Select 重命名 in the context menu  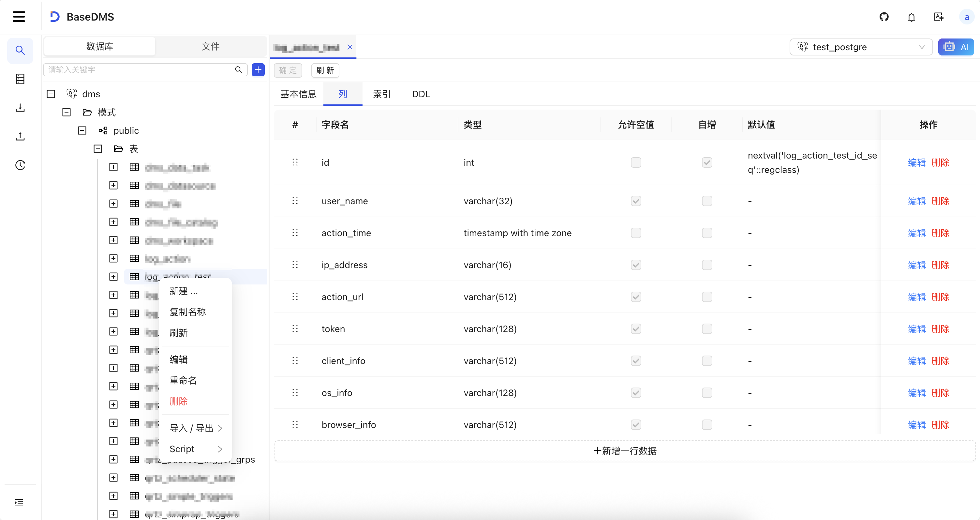pyautogui.click(x=183, y=380)
